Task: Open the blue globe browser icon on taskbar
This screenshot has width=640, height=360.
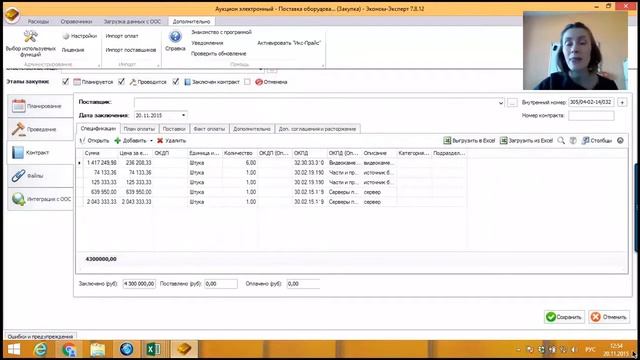Action: click(126, 350)
